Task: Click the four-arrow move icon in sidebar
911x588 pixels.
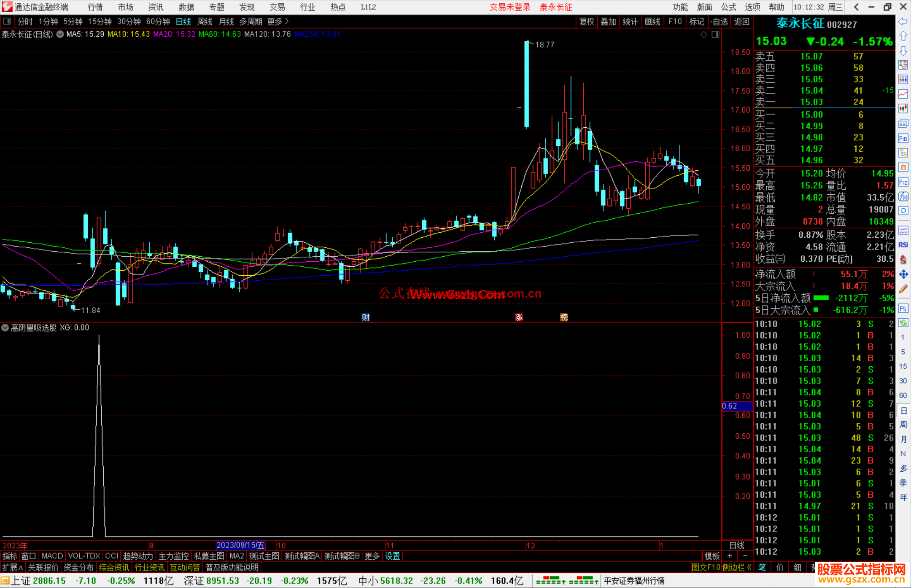Action: [903, 274]
